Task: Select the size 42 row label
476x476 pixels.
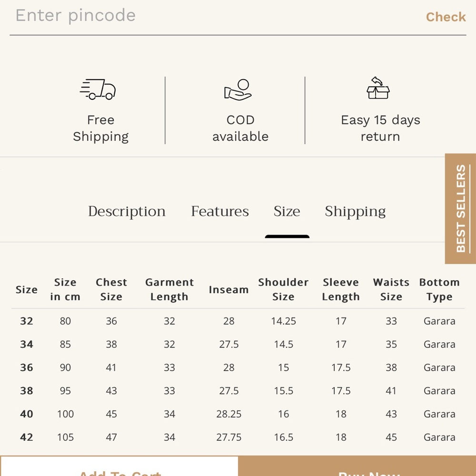Action: point(26,437)
